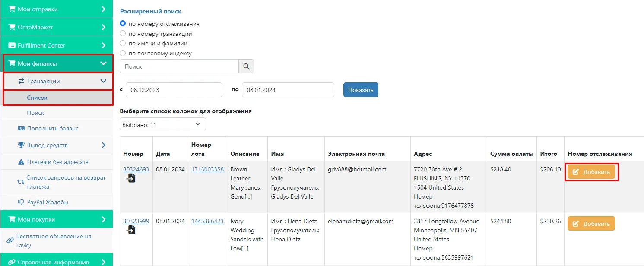Click Добавить for Elena Dietz's order
644x266 pixels.
(591, 224)
